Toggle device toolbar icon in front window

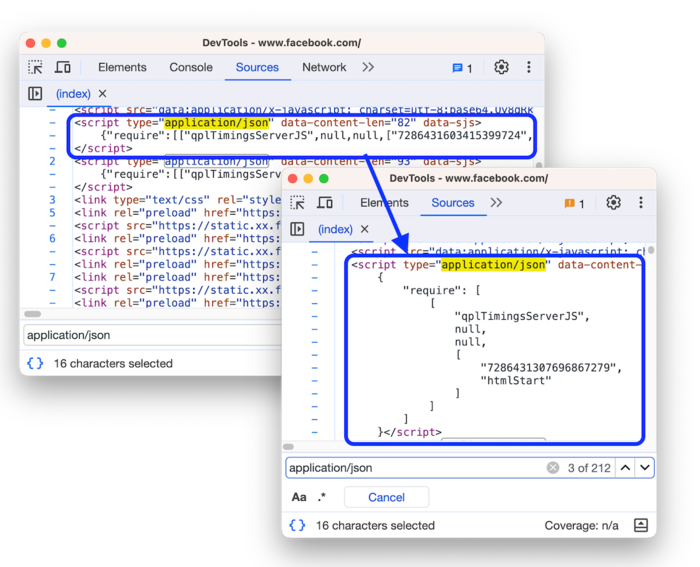[x=325, y=203]
